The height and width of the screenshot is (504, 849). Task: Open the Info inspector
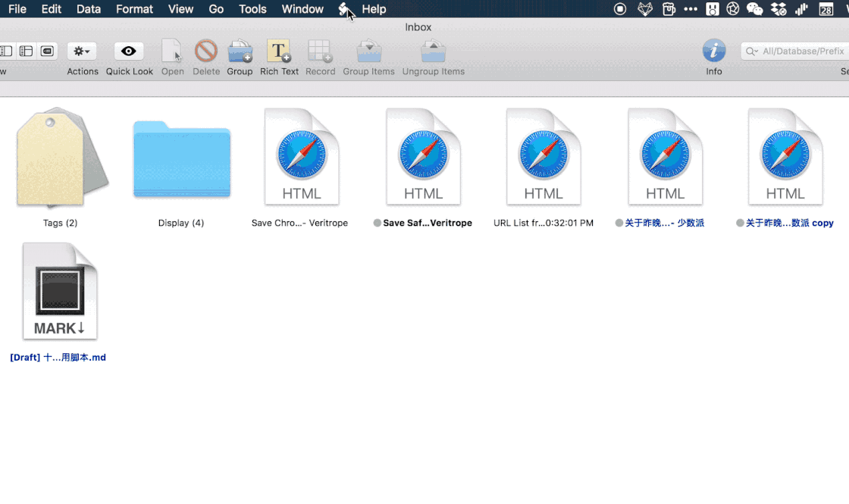[x=713, y=51]
